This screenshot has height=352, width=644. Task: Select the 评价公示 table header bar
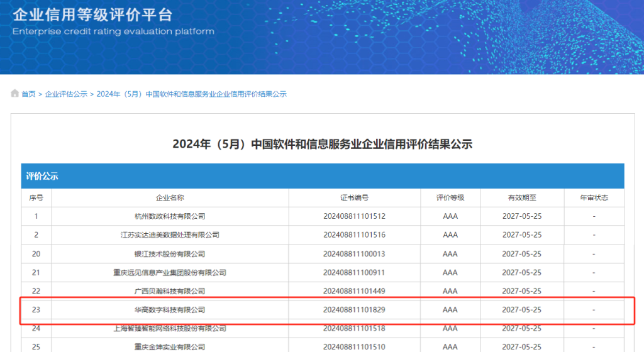323,176
